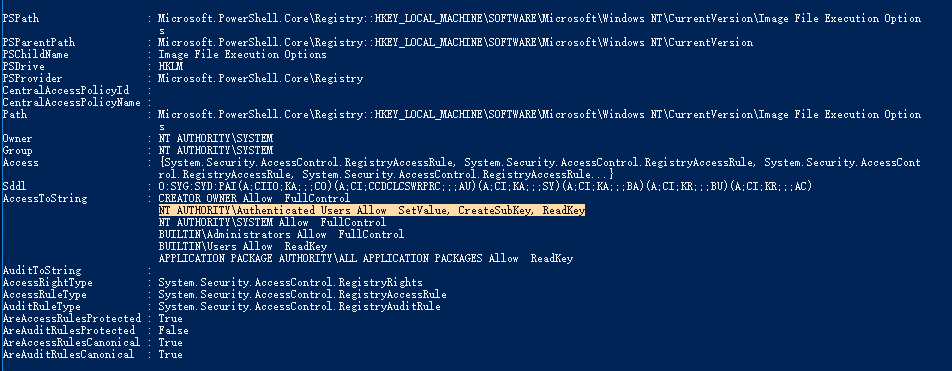
Task: Click the Group NT AUTHORITY\SYSTEM value
Action: coord(216,151)
